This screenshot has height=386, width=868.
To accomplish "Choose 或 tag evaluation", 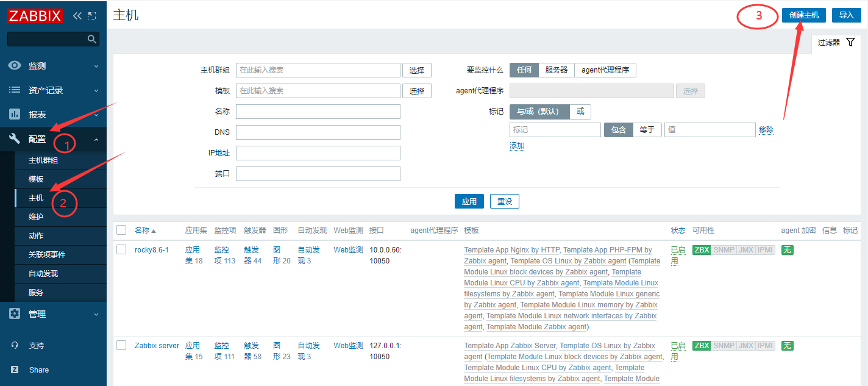I will click(x=580, y=112).
